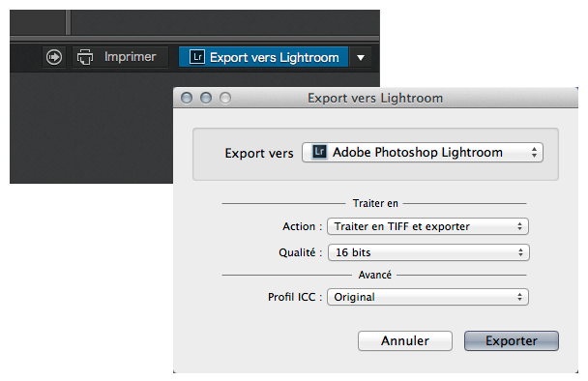Open the Export vers application dropdown
The height and width of the screenshot is (381, 588).
[423, 152]
